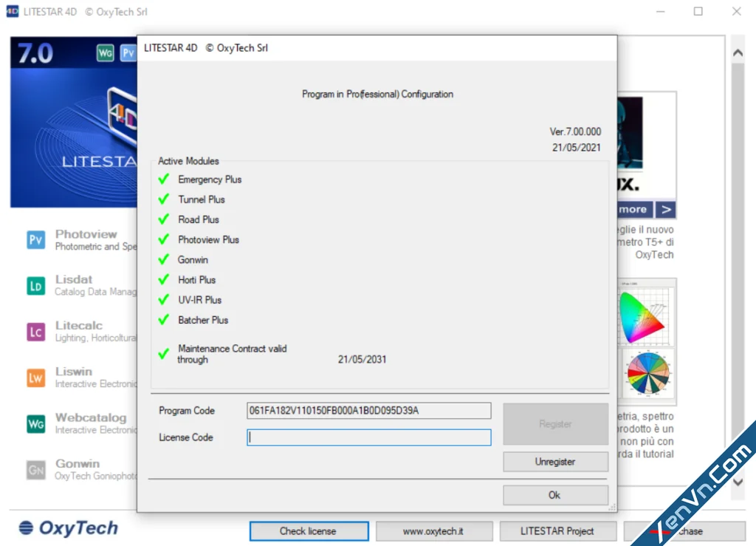Click the Wg badge on the 7.0 banner
Image resolution: width=756 pixels, height=546 pixels.
pos(105,52)
